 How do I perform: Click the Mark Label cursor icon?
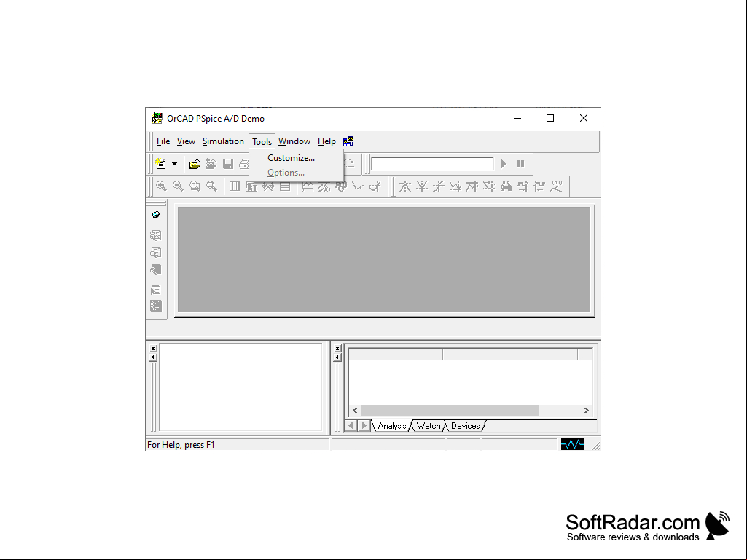point(556,186)
